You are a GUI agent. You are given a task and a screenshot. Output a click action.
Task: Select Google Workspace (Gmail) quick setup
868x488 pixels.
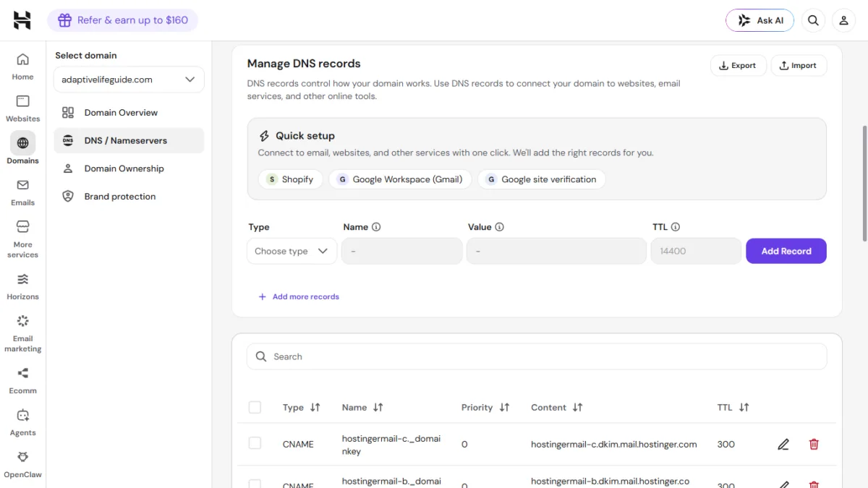(x=400, y=179)
